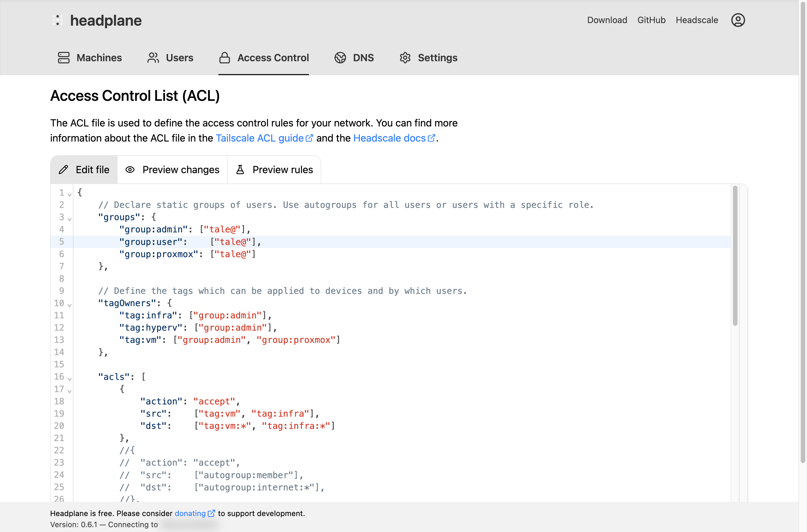Click the DNS globe icon
The width and height of the screenshot is (807, 532).
pos(340,58)
